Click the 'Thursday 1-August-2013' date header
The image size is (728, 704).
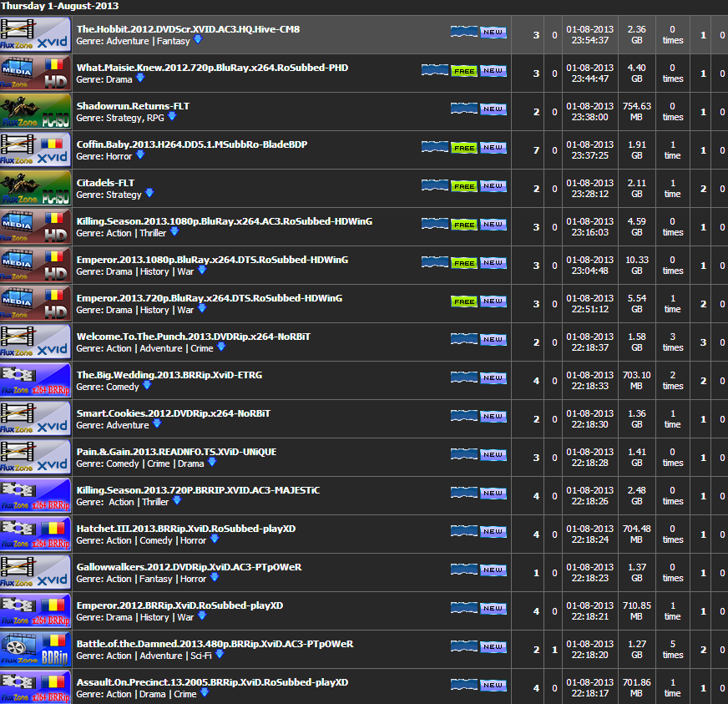59,6
